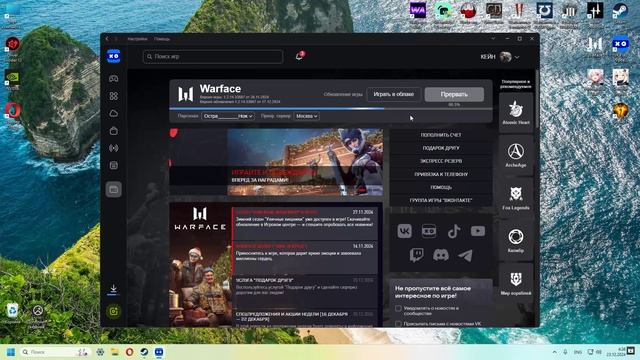Select ПОПОЛНИТЬ СЧЕТ menu entry
Viewport: 640px width, 360px height.
(441, 135)
